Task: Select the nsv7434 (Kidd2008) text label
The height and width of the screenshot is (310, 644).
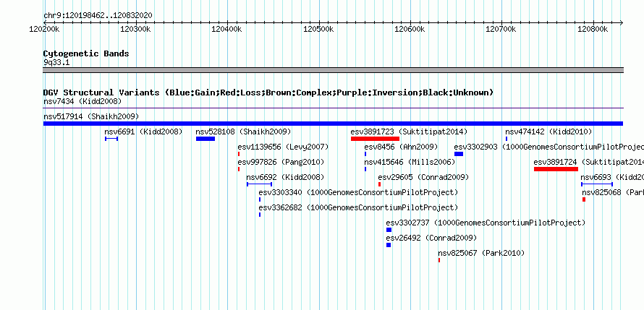Action: (x=82, y=101)
